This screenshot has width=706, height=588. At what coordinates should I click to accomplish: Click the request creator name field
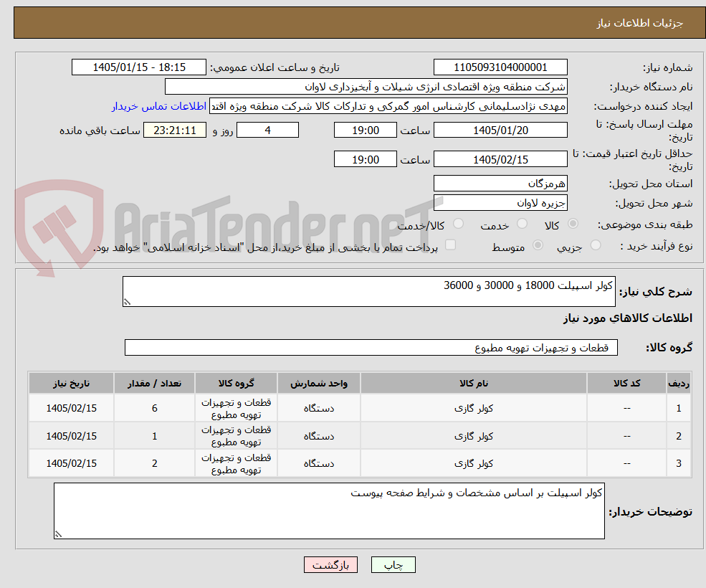388,106
